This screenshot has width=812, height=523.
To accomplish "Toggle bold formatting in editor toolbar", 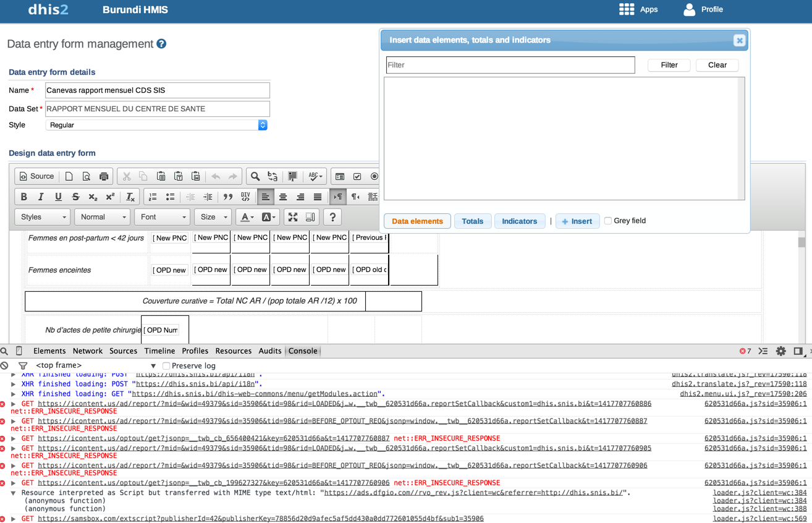I will pos(23,197).
